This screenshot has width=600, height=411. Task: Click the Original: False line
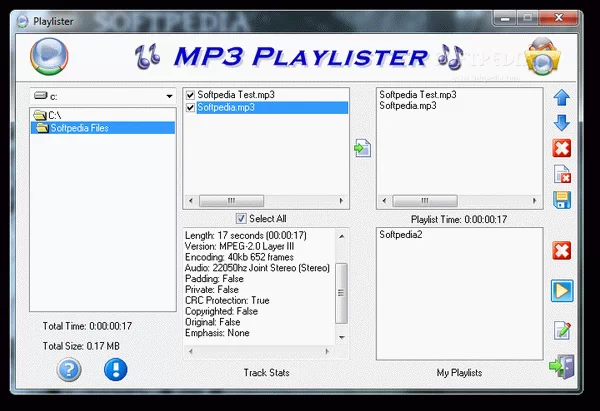pyautogui.click(x=213, y=322)
